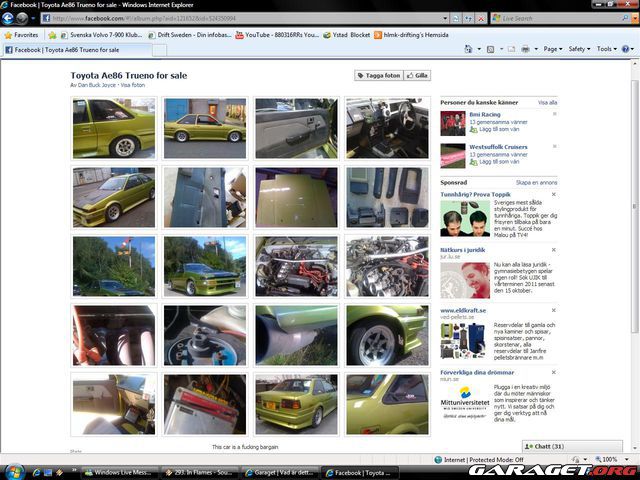The width and height of the screenshot is (640, 480).
Task: Open Dan Buck Joyce profile link
Action: tap(97, 85)
